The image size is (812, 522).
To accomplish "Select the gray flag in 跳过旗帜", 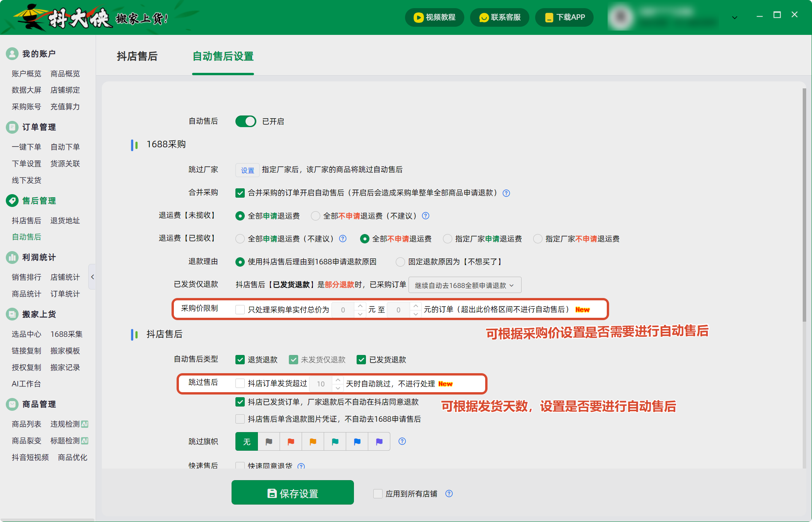I will coord(269,441).
